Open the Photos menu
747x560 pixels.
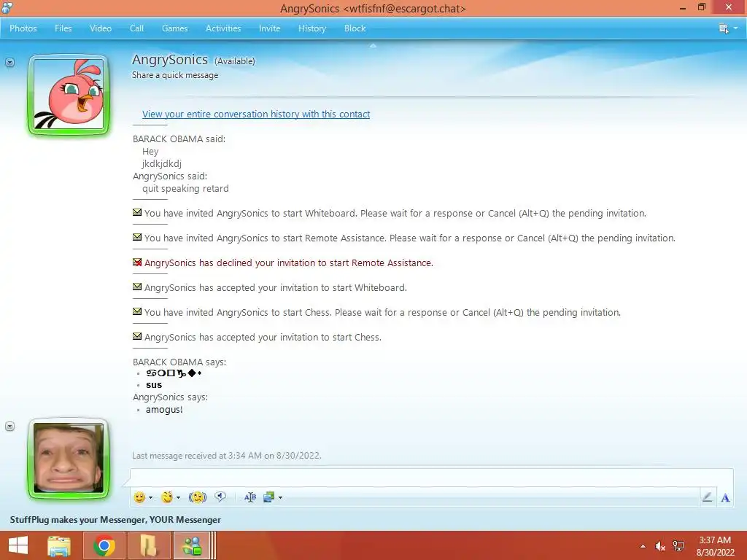[23, 28]
